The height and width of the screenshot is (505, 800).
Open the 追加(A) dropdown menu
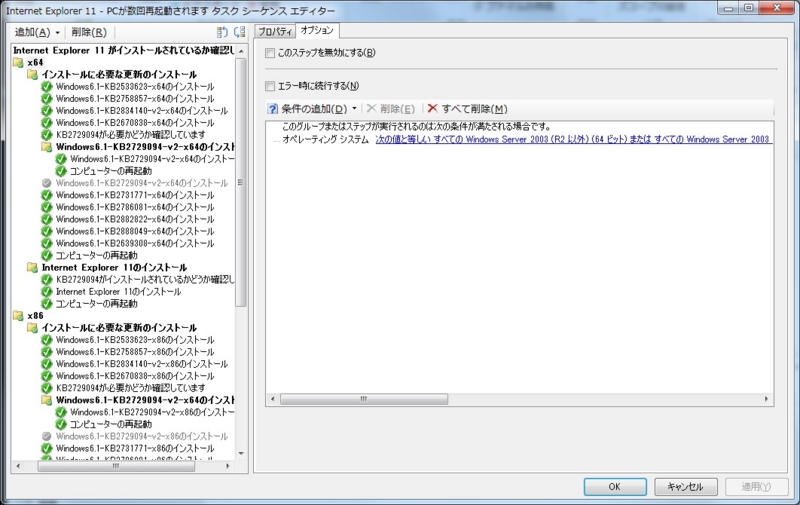37,33
